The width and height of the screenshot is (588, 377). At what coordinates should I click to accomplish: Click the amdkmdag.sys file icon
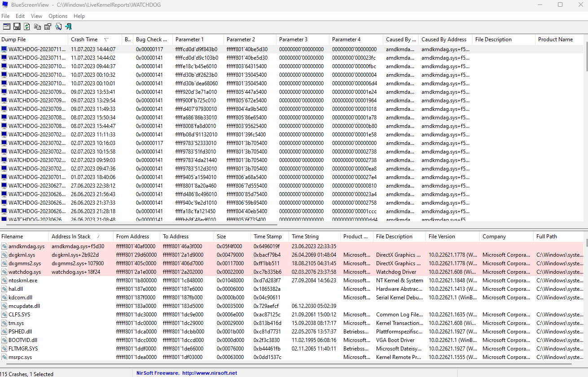(4, 246)
